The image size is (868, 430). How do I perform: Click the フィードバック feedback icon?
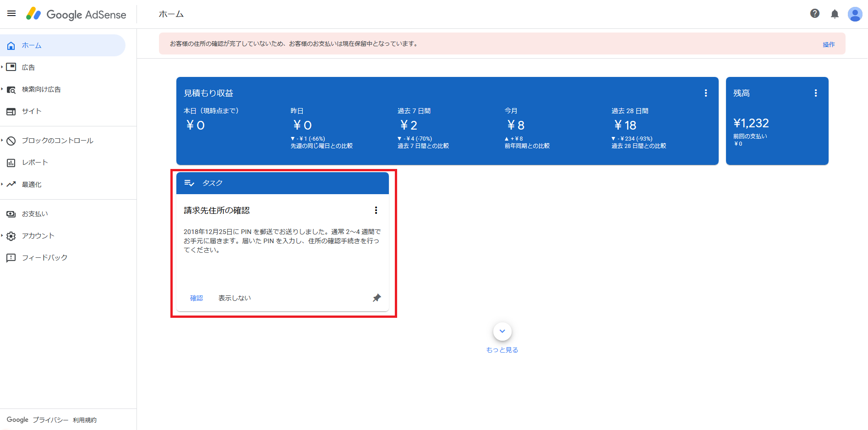click(11, 258)
